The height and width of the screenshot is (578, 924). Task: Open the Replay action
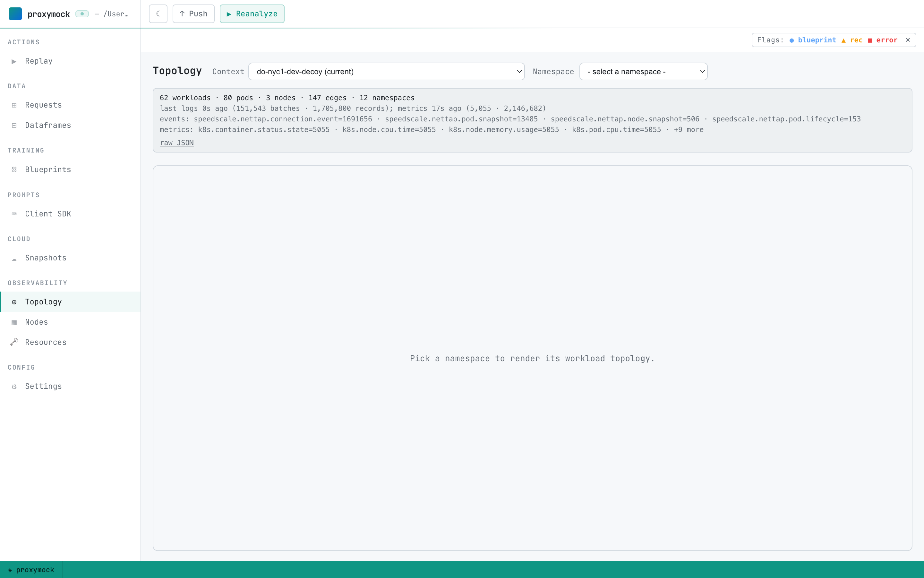pos(70,61)
